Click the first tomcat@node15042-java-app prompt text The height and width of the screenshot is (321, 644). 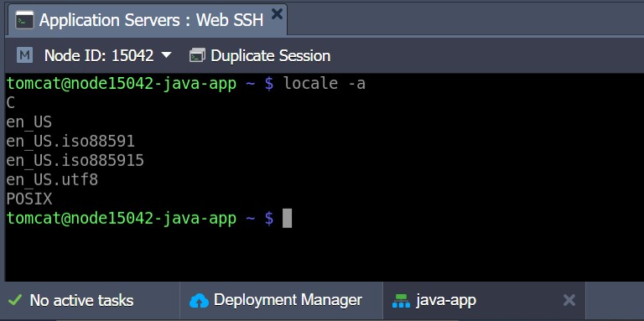coord(122,84)
